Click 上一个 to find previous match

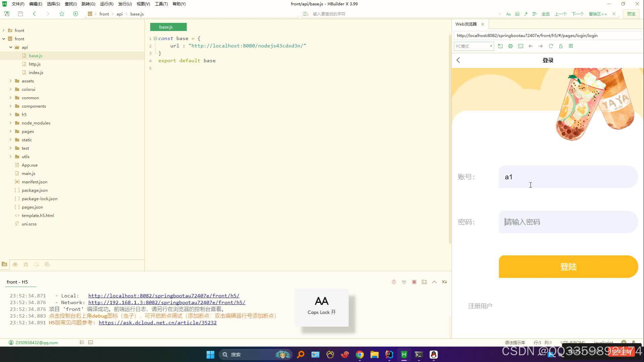[561, 14]
